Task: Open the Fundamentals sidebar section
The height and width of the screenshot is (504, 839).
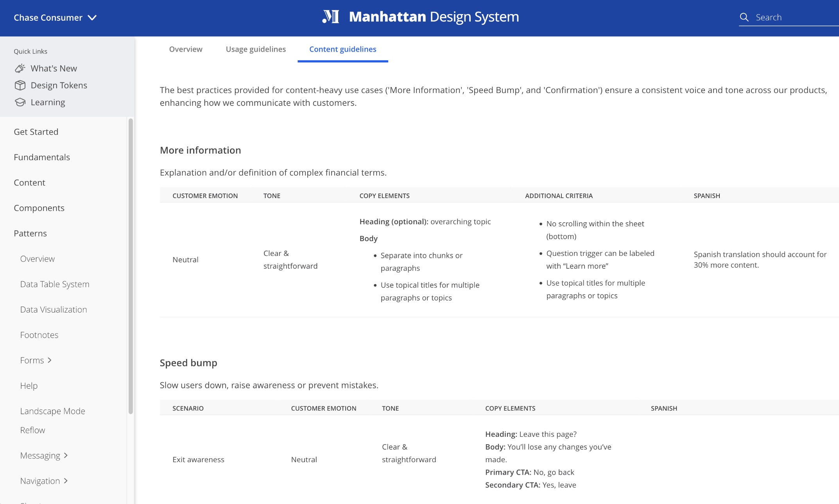Action: click(x=42, y=157)
